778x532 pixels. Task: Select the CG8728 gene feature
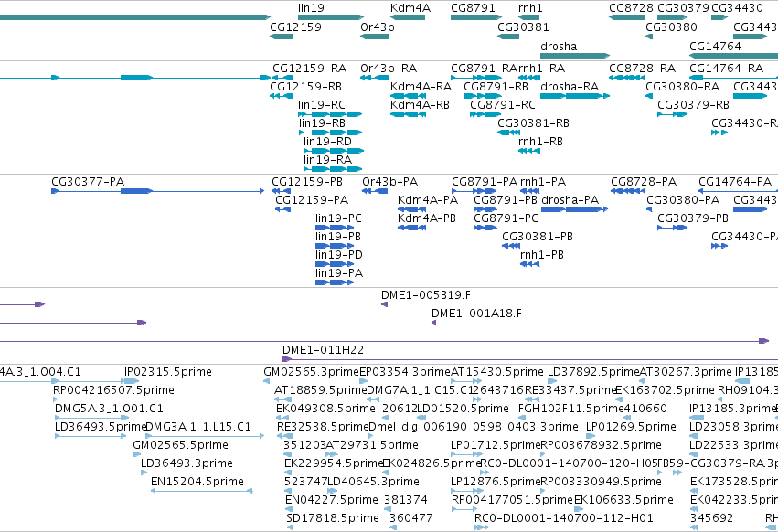pyautogui.click(x=627, y=17)
